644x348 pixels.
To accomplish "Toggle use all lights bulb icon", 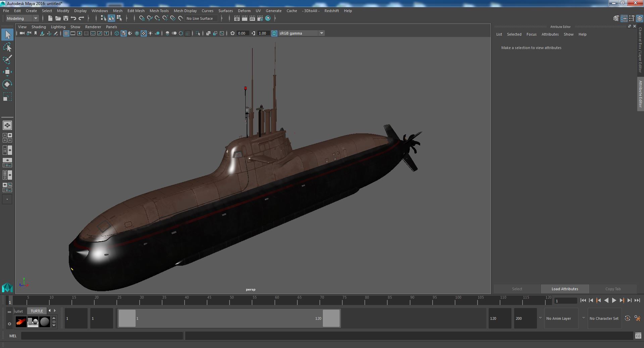I will point(150,33).
